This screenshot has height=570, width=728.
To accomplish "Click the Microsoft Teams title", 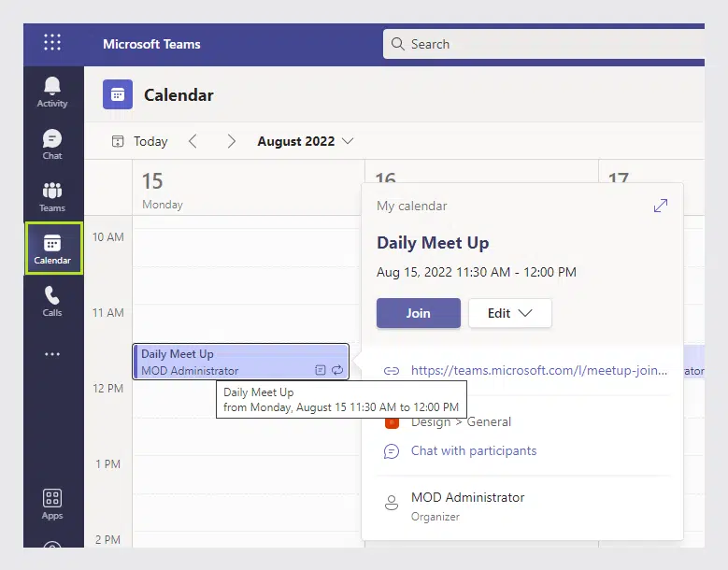I will coord(151,44).
